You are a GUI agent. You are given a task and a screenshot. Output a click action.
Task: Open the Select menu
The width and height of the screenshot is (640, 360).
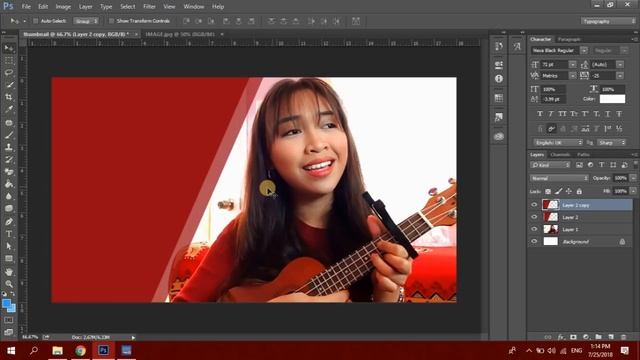click(x=127, y=7)
